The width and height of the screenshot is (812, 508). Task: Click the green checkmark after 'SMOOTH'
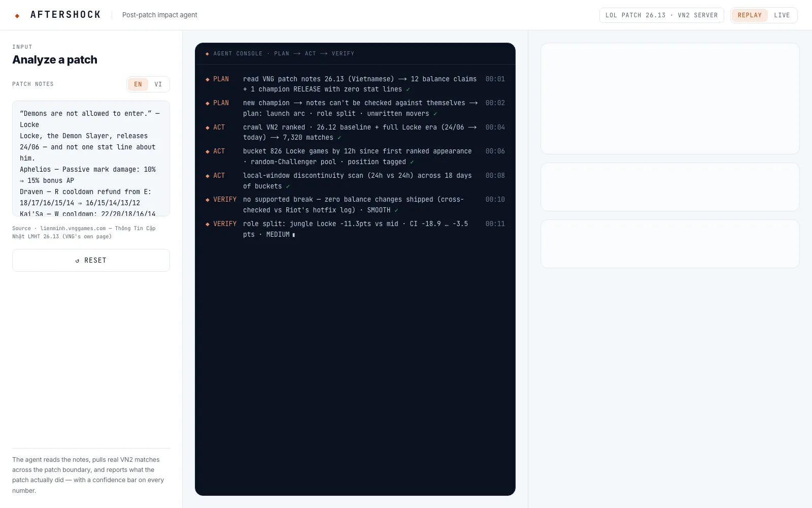click(x=396, y=210)
